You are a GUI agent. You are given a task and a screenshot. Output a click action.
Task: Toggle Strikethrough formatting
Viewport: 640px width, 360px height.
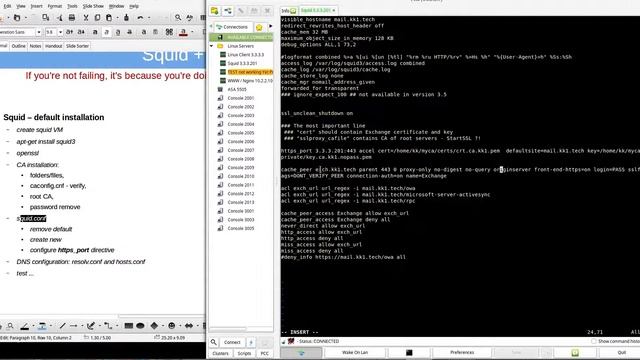tap(129, 32)
